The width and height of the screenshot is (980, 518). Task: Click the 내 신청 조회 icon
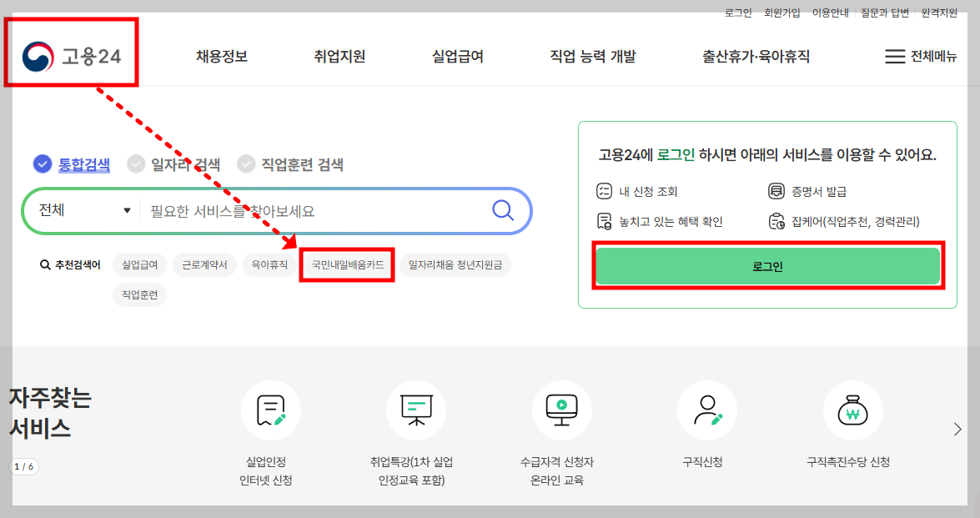coord(604,191)
